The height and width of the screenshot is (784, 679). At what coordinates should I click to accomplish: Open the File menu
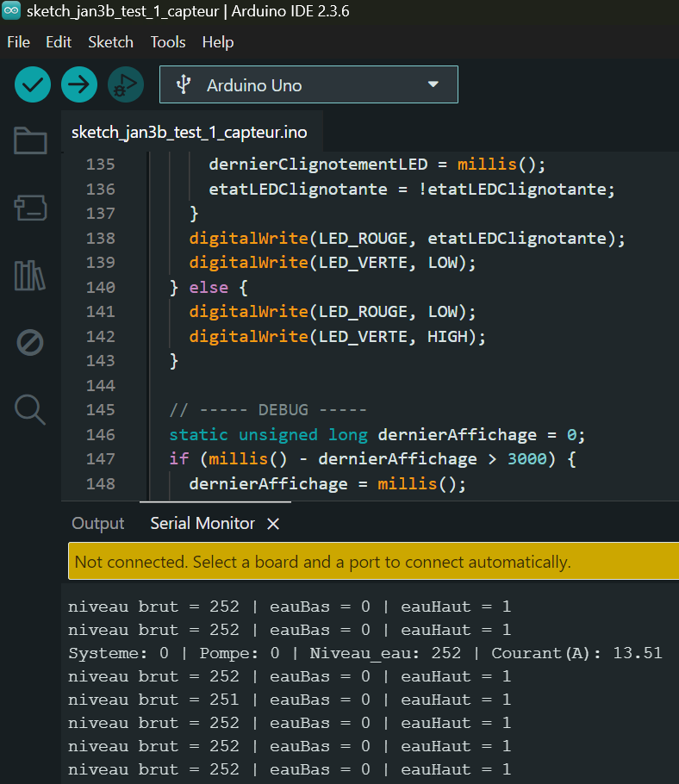tap(18, 42)
